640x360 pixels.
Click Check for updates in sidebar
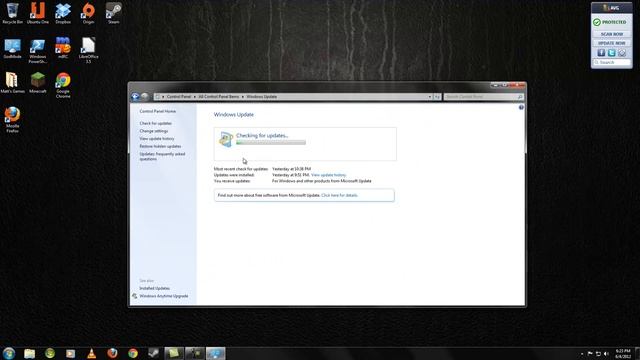156,123
